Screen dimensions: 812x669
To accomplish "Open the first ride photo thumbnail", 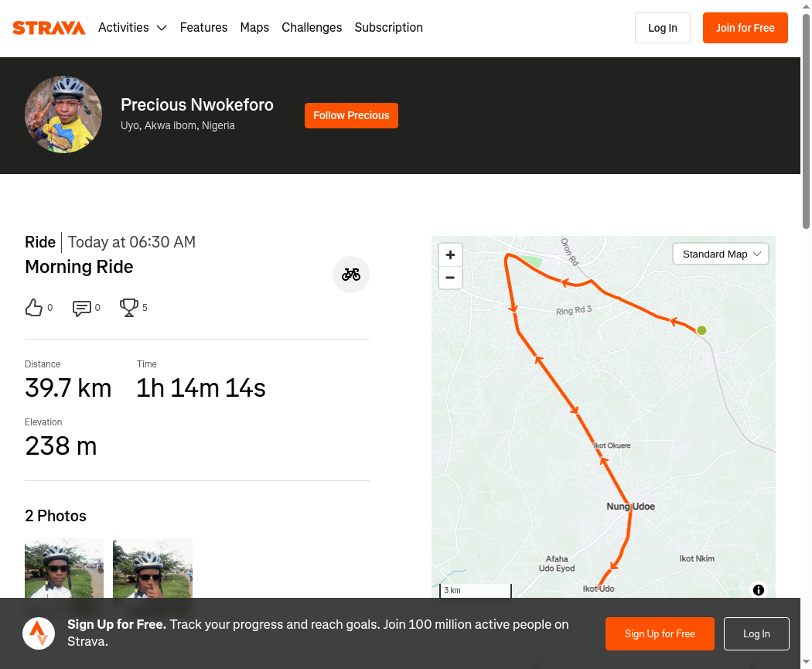I will tap(64, 568).
